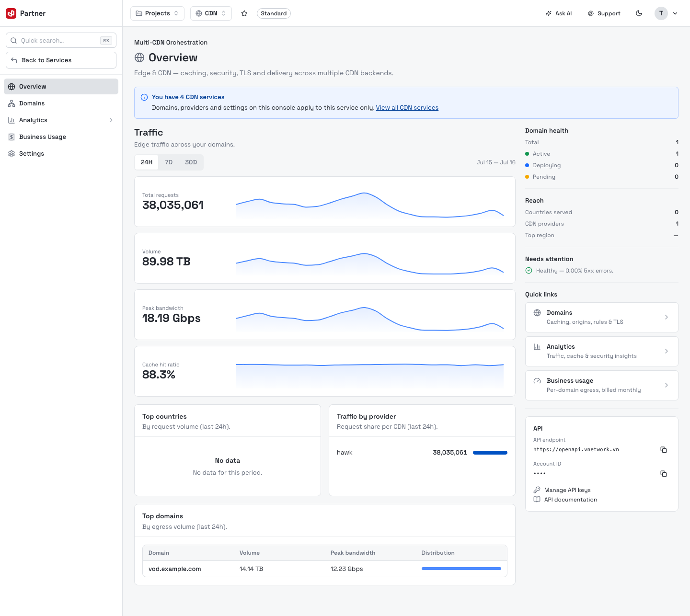Viewport: 690px width, 616px height.
Task: Select Overview in sidebar
Action: [61, 87]
